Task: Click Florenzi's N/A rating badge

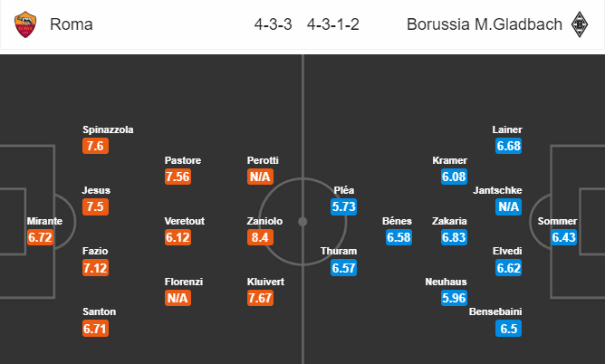Action: [178, 298]
